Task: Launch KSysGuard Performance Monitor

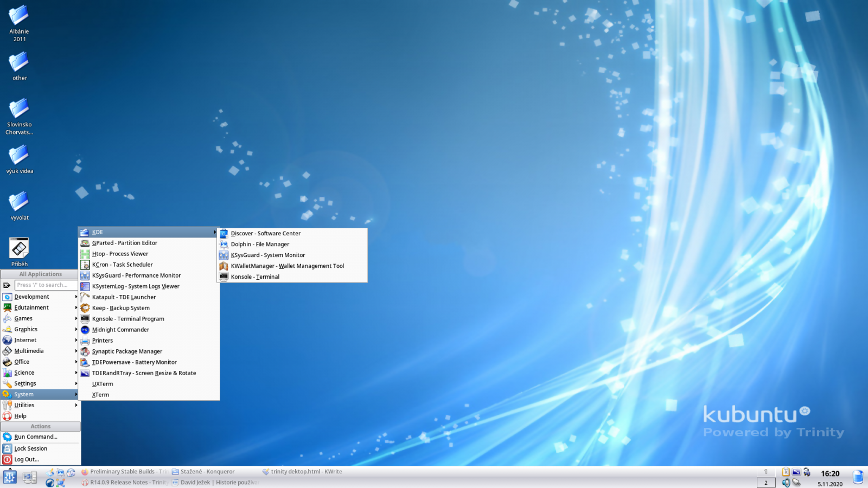Action: click(136, 275)
